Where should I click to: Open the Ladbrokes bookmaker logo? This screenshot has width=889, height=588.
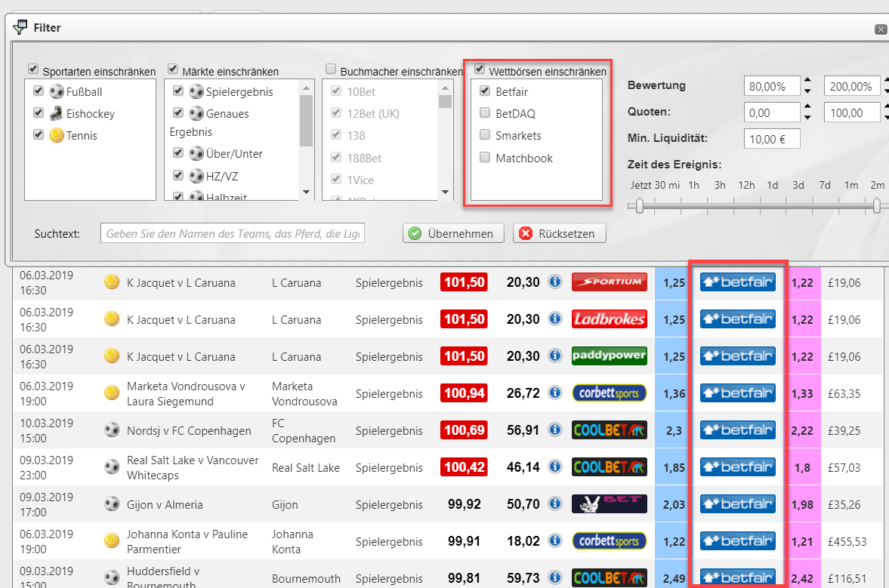point(609,319)
